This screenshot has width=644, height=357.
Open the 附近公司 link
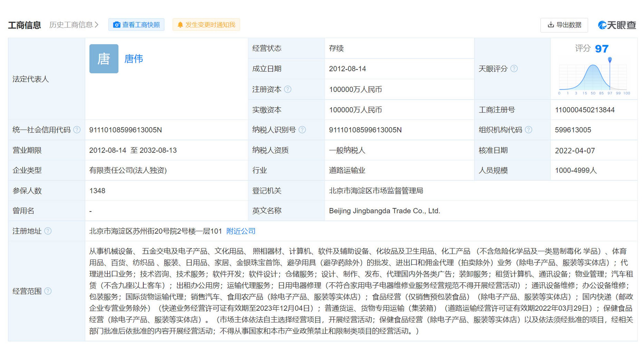241,231
